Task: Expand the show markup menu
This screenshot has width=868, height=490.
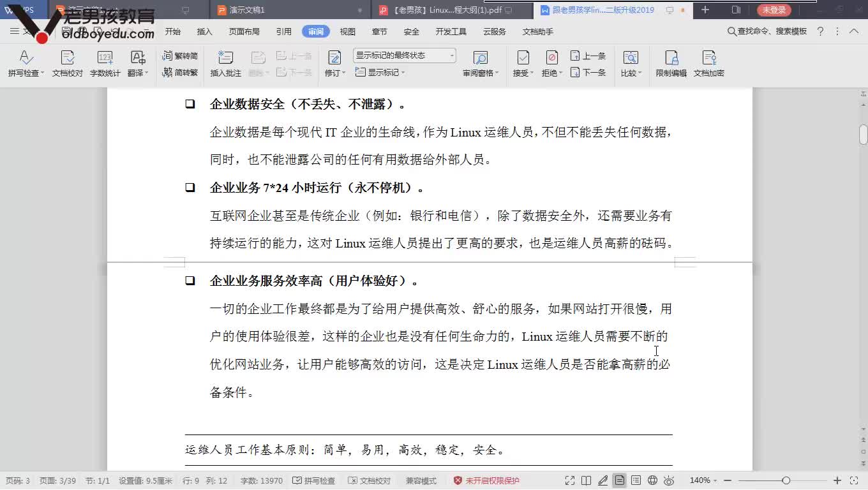Action: 380,73
